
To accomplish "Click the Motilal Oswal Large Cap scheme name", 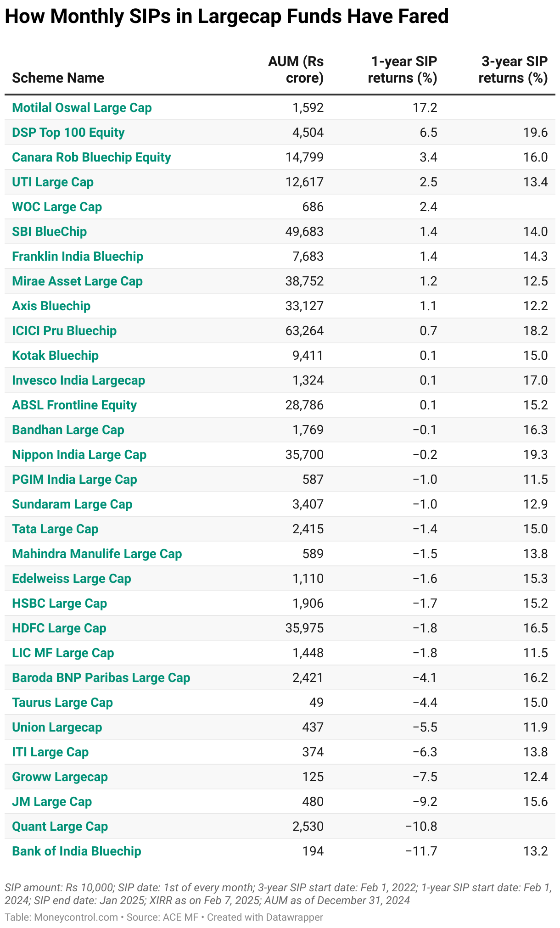I will point(82,108).
